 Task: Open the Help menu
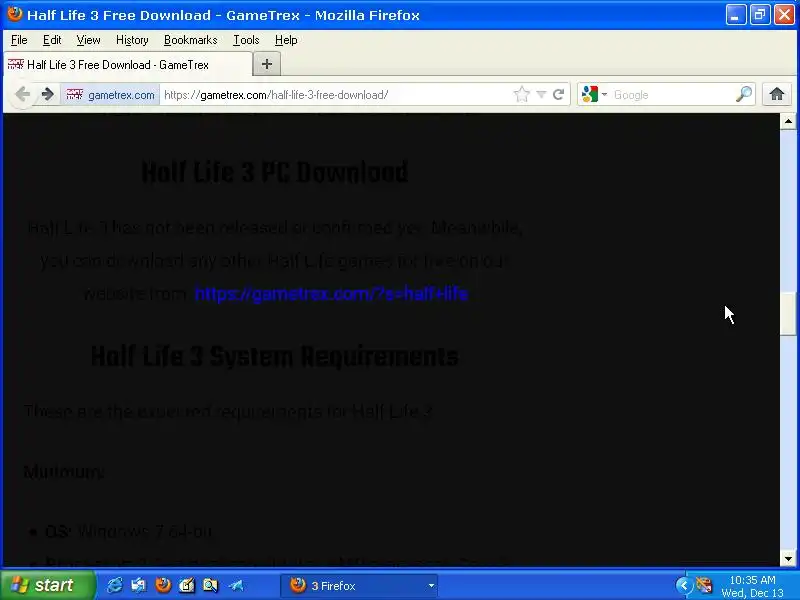click(x=286, y=40)
